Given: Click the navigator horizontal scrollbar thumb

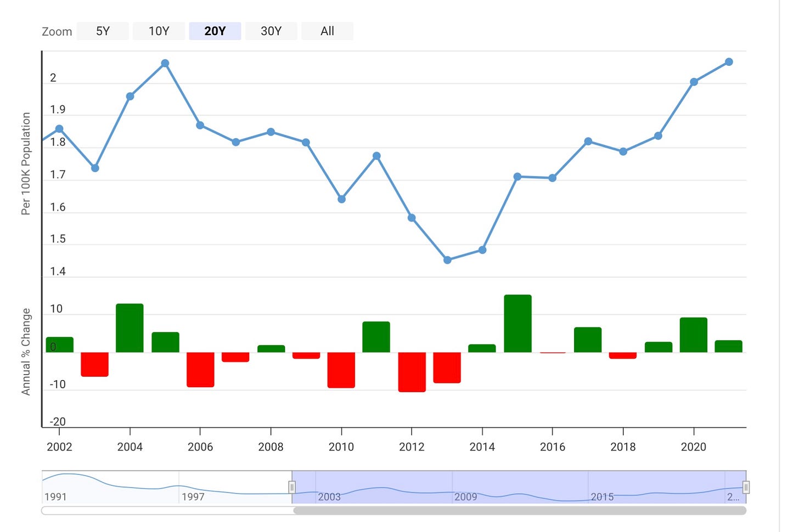Looking at the screenshot, I should (x=520, y=511).
